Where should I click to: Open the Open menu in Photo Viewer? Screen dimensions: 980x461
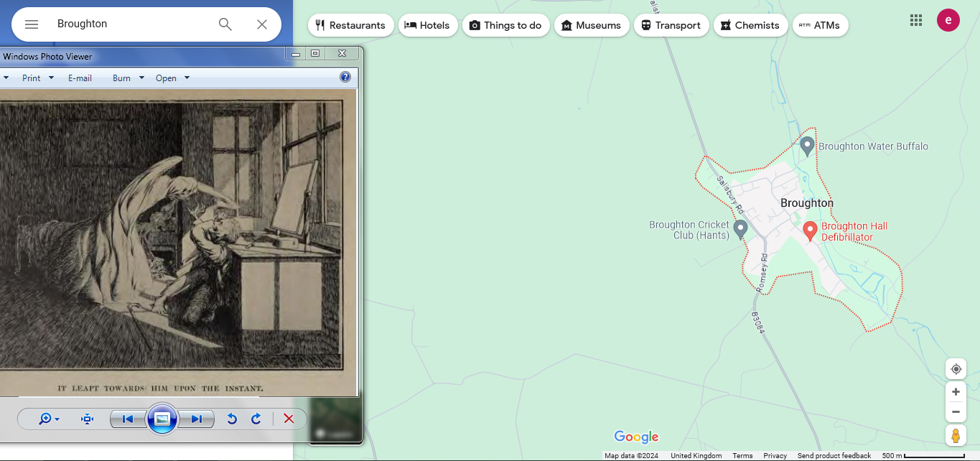pyautogui.click(x=166, y=78)
